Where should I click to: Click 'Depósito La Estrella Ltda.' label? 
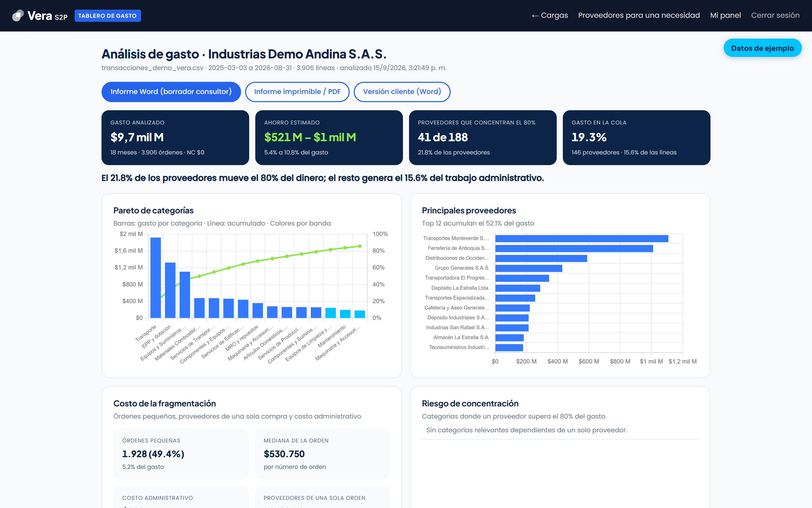click(460, 288)
